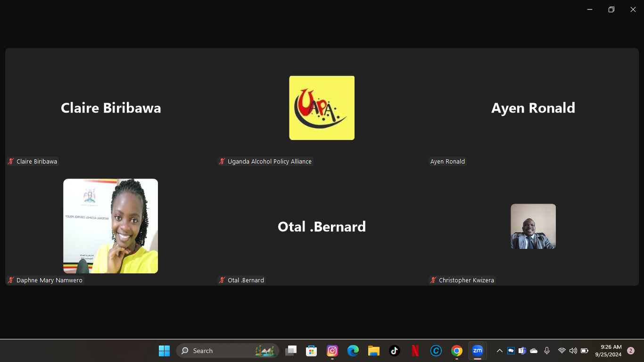This screenshot has height=362, width=644.
Task: Click the small Otal .Bernard name label
Action: tap(246, 280)
